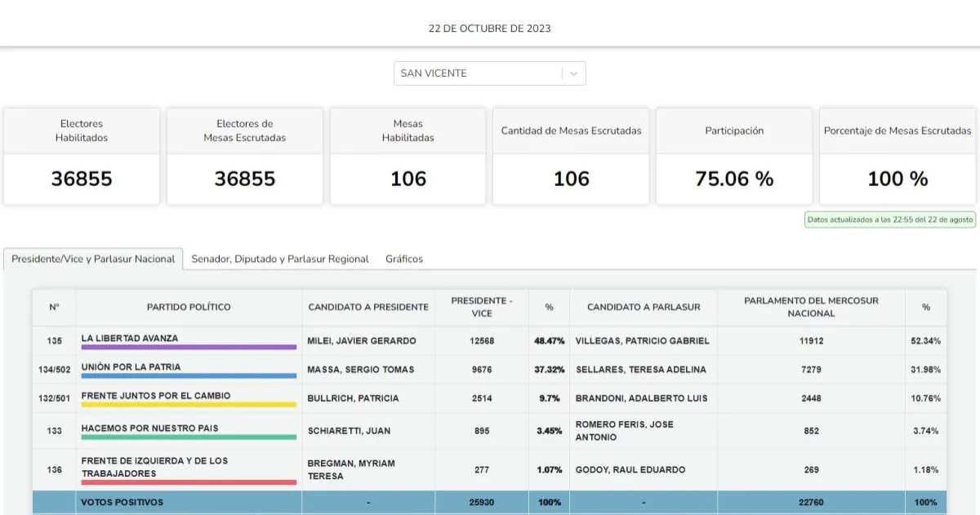Click the Electores Habilitados card
Viewport: 980px width, 515px height.
(x=82, y=156)
